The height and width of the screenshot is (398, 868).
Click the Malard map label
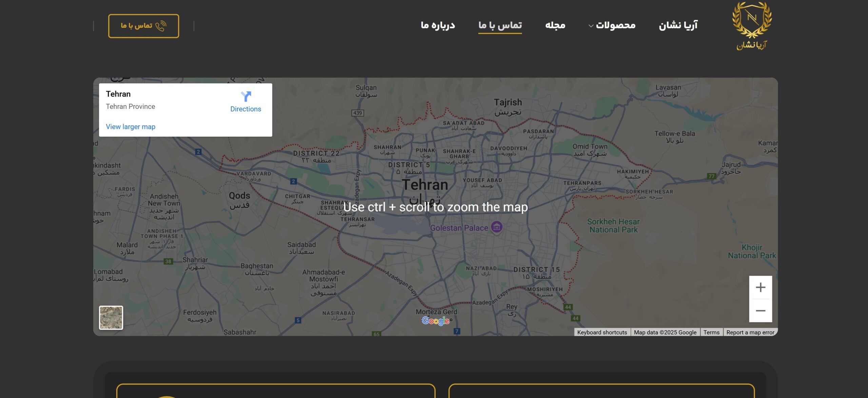click(127, 248)
